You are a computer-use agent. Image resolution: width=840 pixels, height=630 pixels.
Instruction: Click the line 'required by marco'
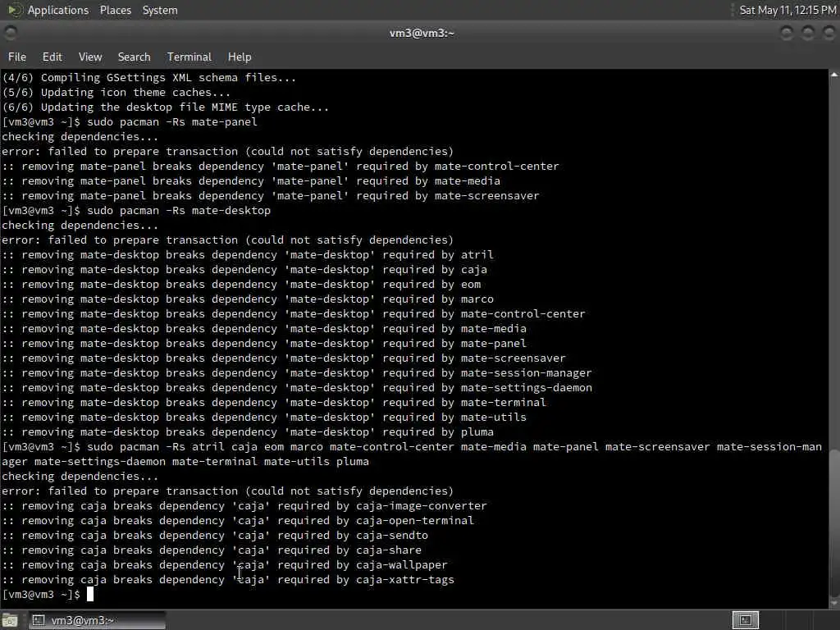pos(248,299)
